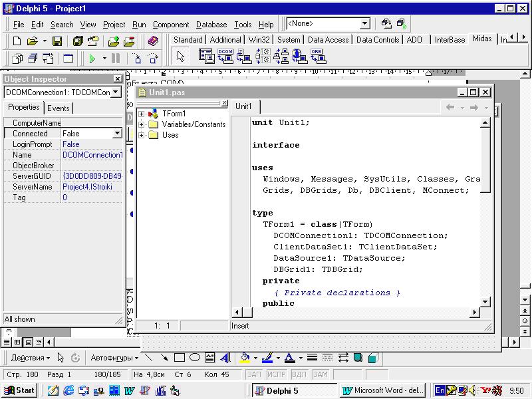Viewport: 532px width, 399px height.
Task: Open the <None> desktop combo box
Action: click(364, 23)
